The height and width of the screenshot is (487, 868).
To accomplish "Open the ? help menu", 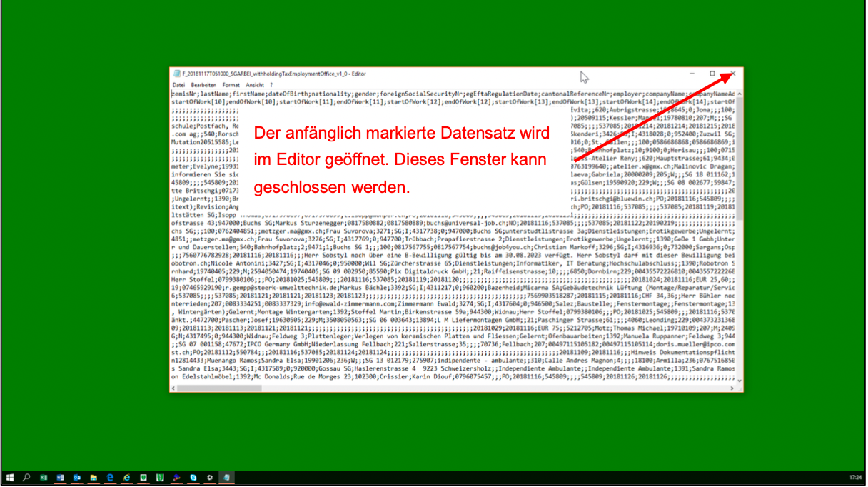I will [x=271, y=85].
